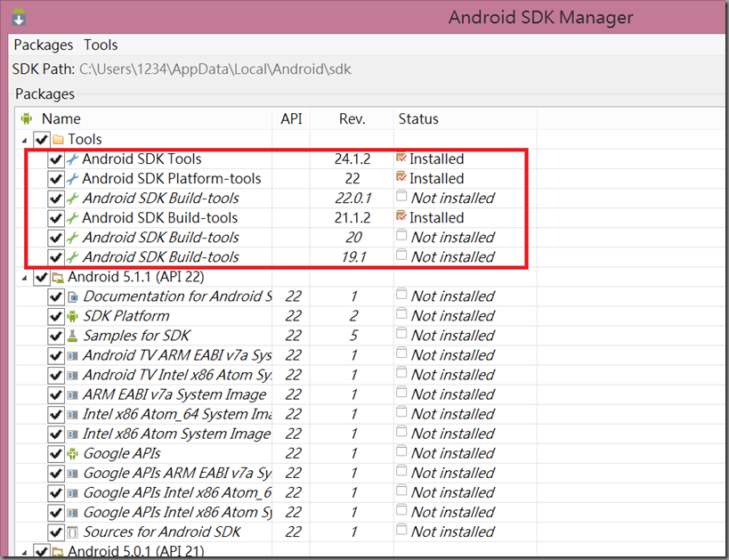
Task: Sort packages by the Status column header
Action: pyautogui.click(x=418, y=118)
